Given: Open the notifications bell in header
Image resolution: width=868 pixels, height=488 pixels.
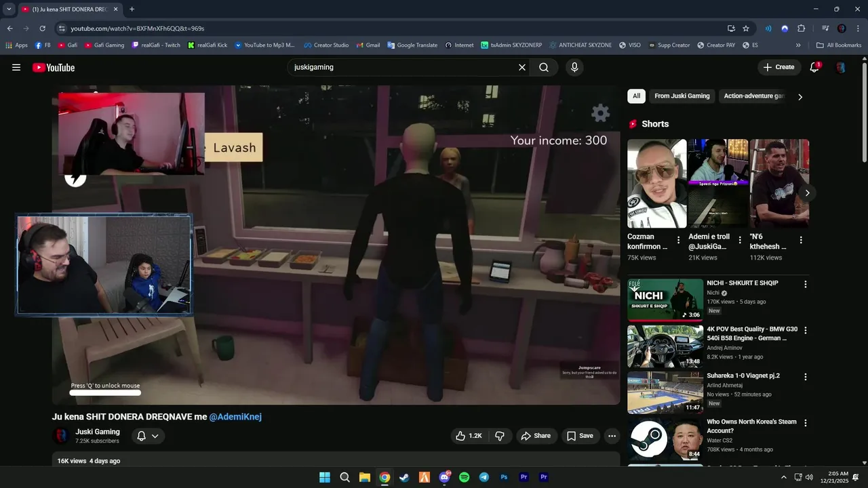Looking at the screenshot, I should (x=814, y=67).
